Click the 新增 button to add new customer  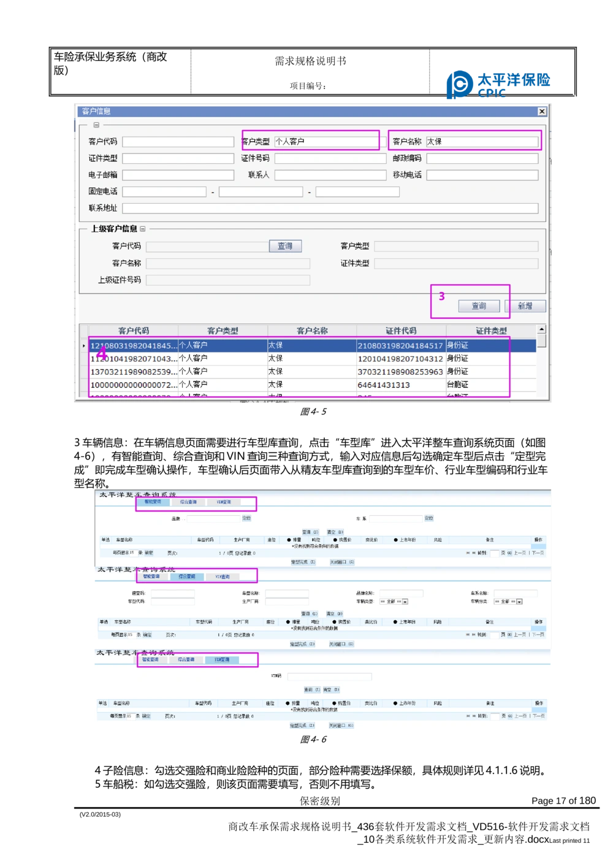click(x=525, y=306)
